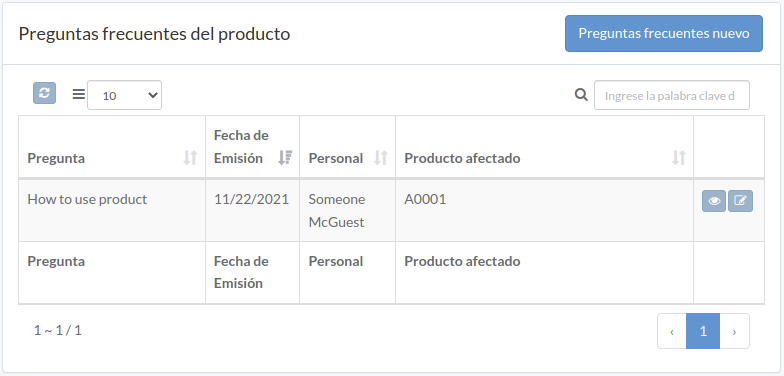Image resolution: width=784 pixels, height=376 pixels.
Task: Go to previous page arrow
Action: point(672,331)
